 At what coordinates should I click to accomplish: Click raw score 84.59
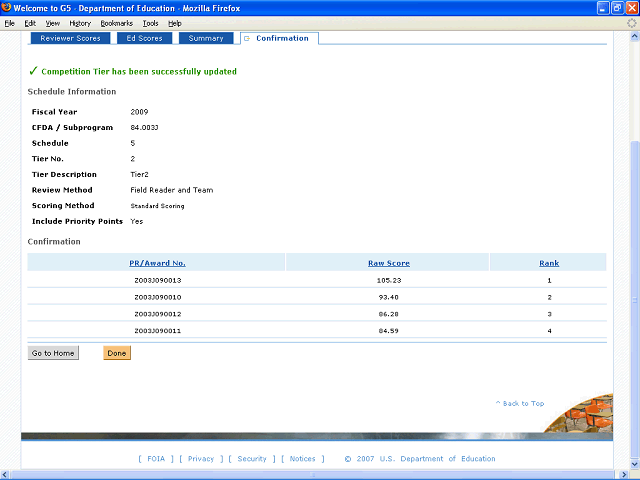tap(389, 331)
